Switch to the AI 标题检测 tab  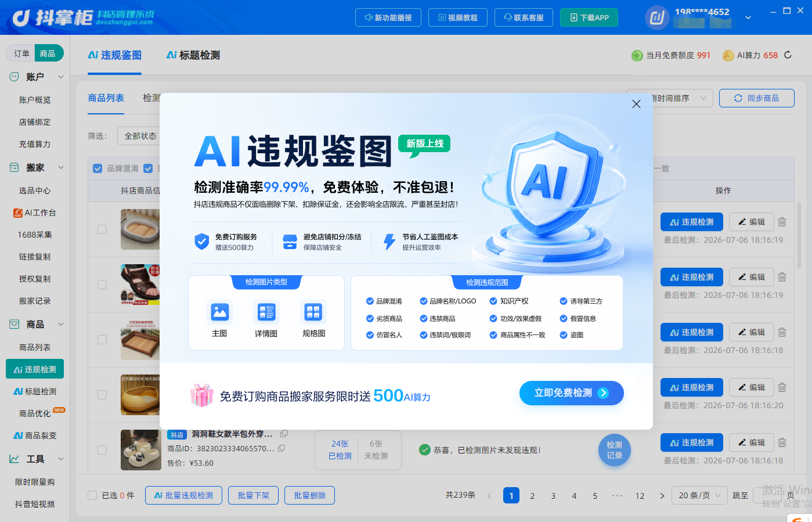coord(193,55)
